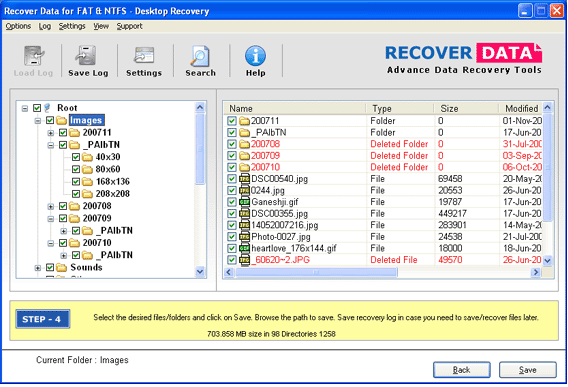Expand the Sounds tree node
Screen dimensions: 568x387
(38, 268)
